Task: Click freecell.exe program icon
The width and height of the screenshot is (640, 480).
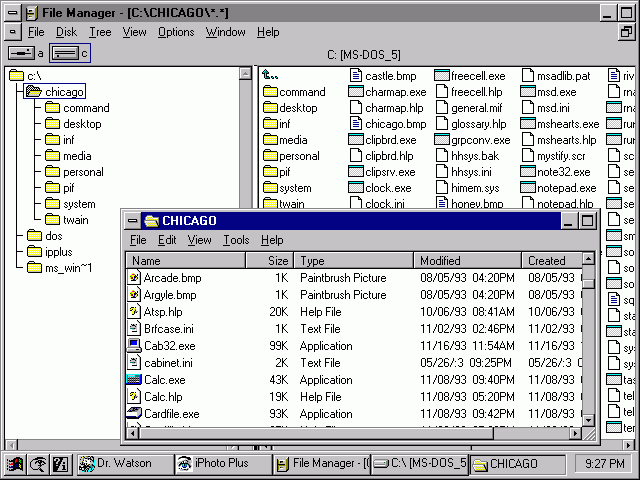Action: point(442,76)
